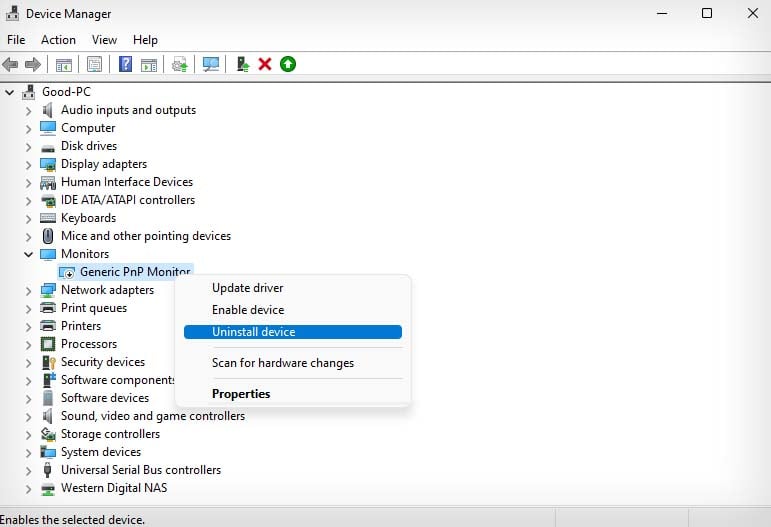
Task: Expand the Storage controllers chevron
Action: (28, 435)
